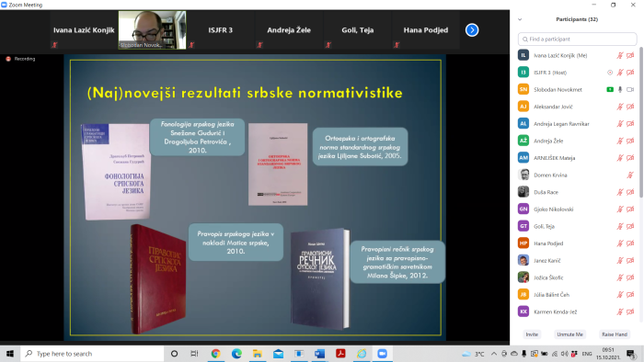This screenshot has width=644, height=362.
Task: Show next participants with blue arrow button
Action: click(x=472, y=30)
